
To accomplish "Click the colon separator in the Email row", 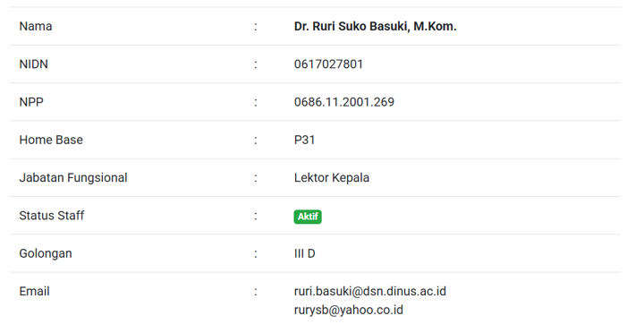I will (x=256, y=292).
